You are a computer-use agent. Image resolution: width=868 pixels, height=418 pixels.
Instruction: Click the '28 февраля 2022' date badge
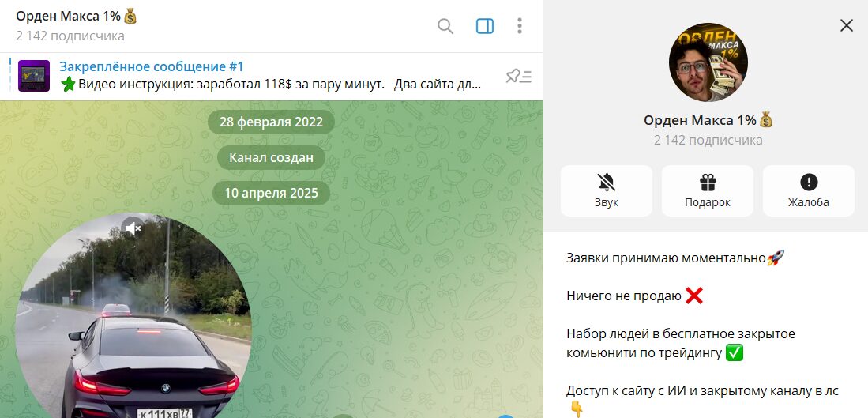click(271, 122)
